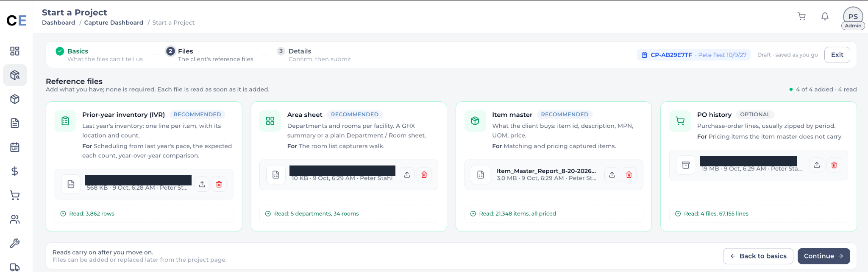868x272 pixels.
Task: Open the Item_Master_Report file entry
Action: pos(554,175)
